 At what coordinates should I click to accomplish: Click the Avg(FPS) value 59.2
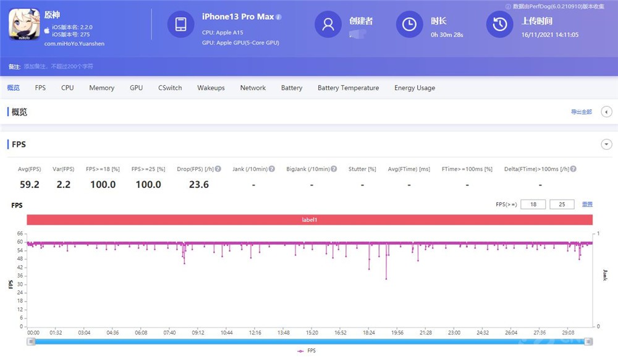[30, 184]
